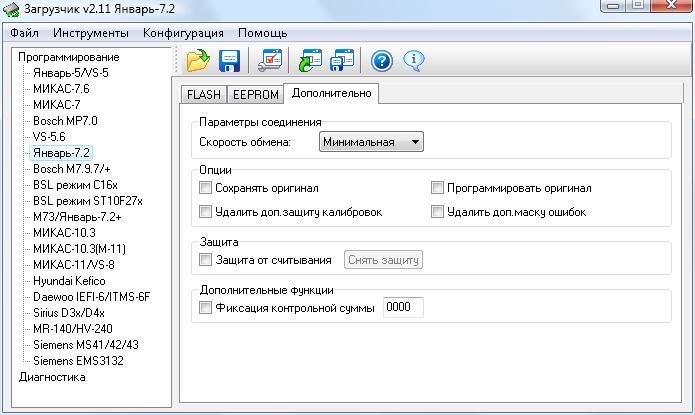Open settings via wrench and window icon
The image size is (695, 415).
coord(270,60)
